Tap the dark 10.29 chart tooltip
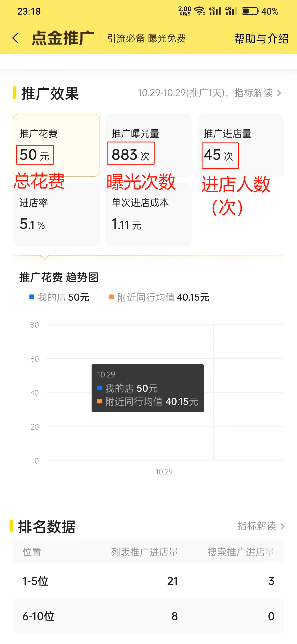The width and height of the screenshot is (297, 644). [x=148, y=388]
